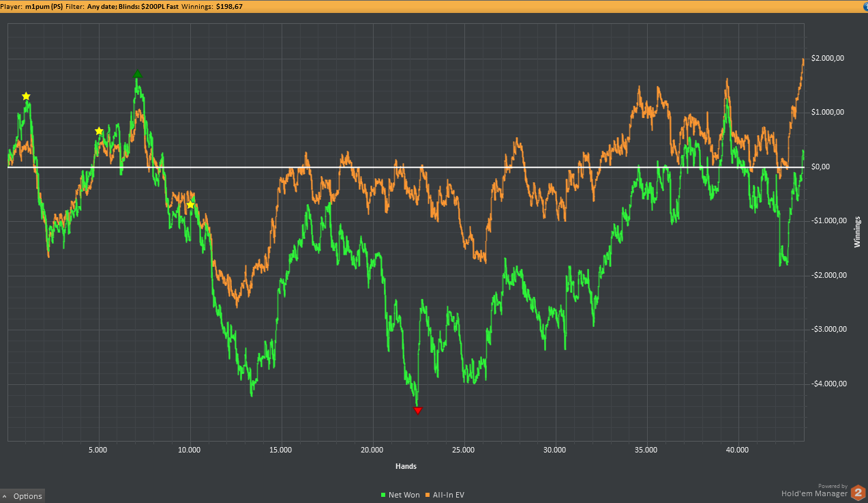868x503 pixels.
Task: Click the -$2.000,00 axis label
Action: point(830,275)
